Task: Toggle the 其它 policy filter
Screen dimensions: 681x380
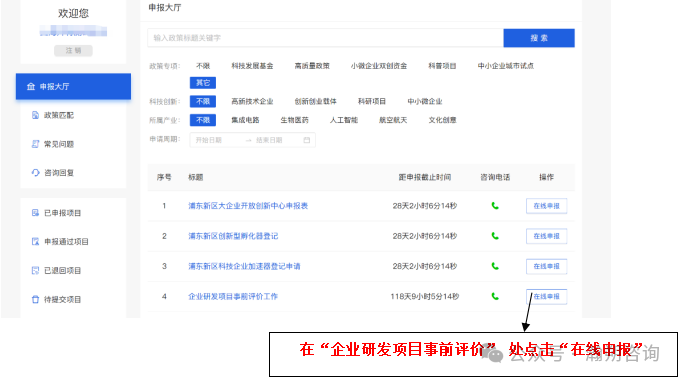Action: pos(203,83)
